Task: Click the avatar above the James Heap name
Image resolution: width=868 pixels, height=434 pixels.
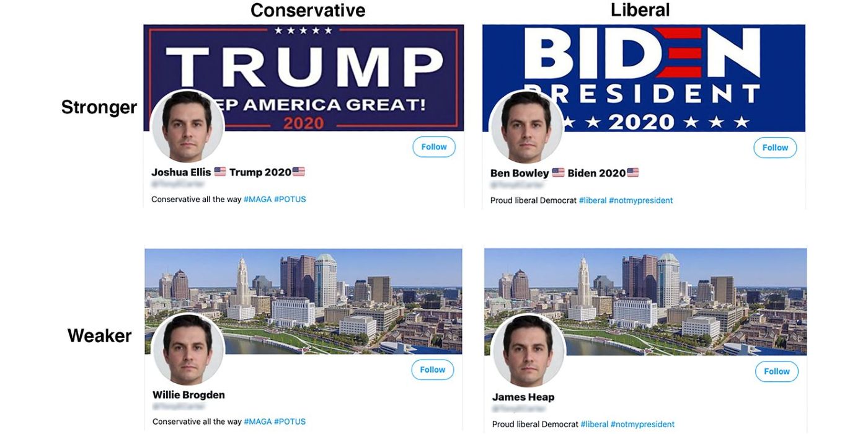Action: [528, 351]
